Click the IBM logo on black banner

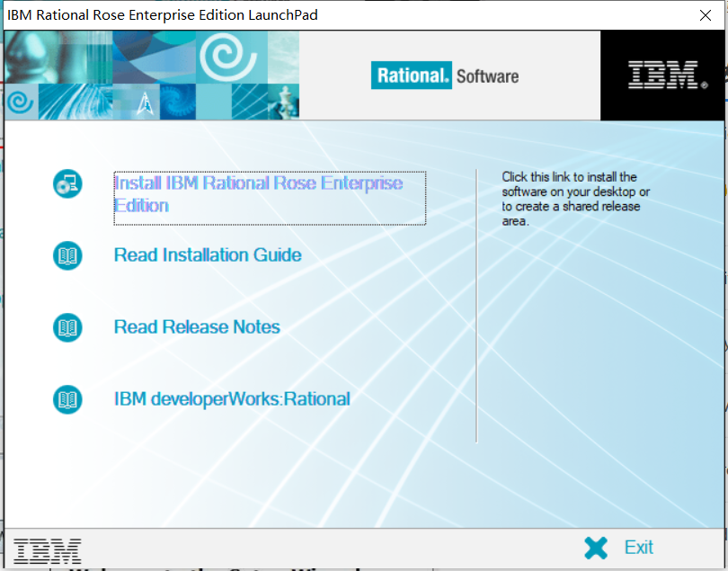point(667,75)
